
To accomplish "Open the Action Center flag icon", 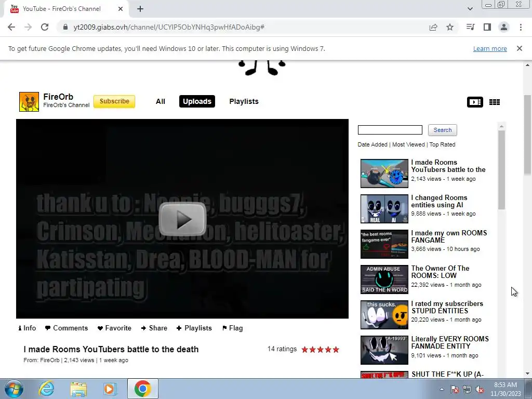I will click(455, 389).
